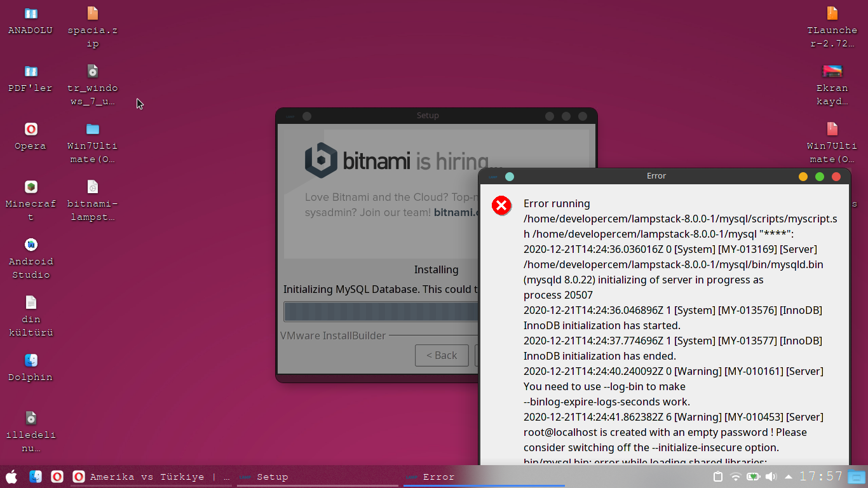Switch to the Error window taskbar entry

tap(484, 477)
